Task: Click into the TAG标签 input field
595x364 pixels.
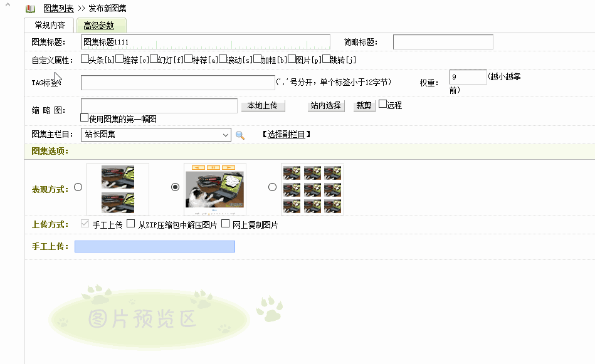Action: coord(177,83)
